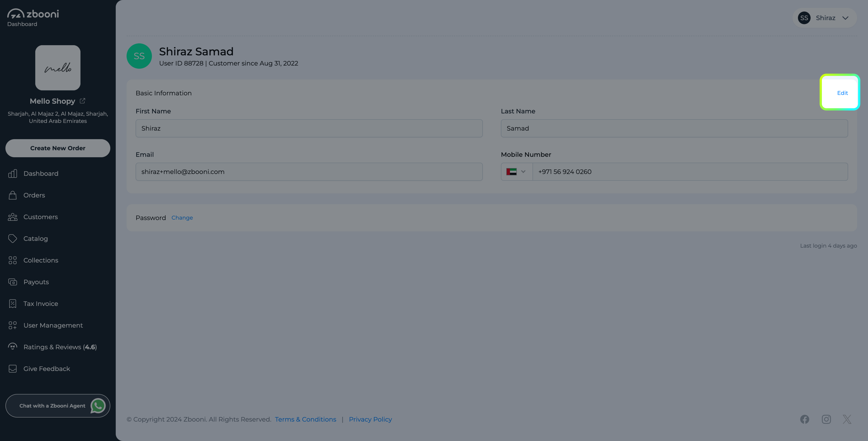Click the Payouts wallet icon
This screenshot has width=868, height=441.
tap(13, 282)
